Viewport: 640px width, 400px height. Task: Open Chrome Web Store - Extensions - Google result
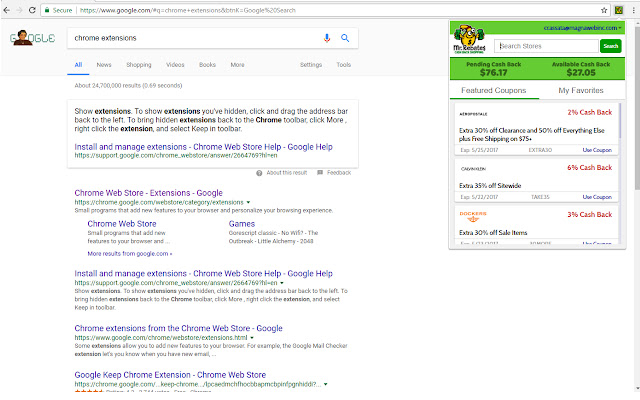(149, 193)
